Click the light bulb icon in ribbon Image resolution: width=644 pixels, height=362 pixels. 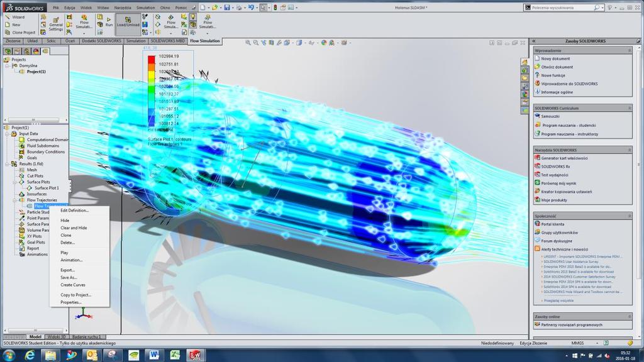(192, 17)
